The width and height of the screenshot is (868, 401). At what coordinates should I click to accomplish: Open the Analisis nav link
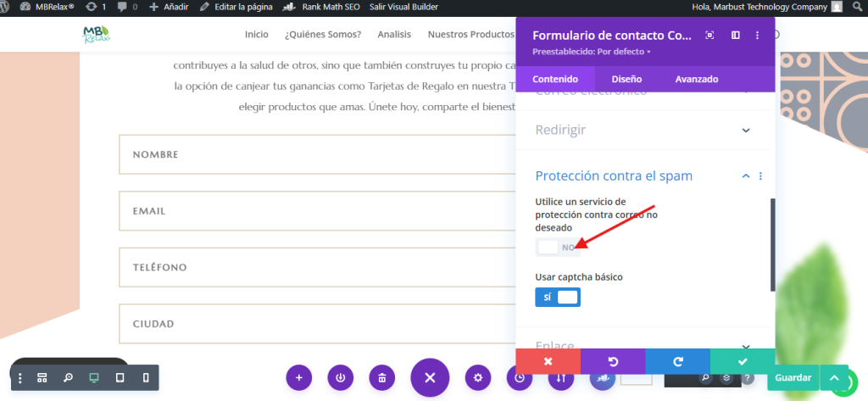(394, 35)
